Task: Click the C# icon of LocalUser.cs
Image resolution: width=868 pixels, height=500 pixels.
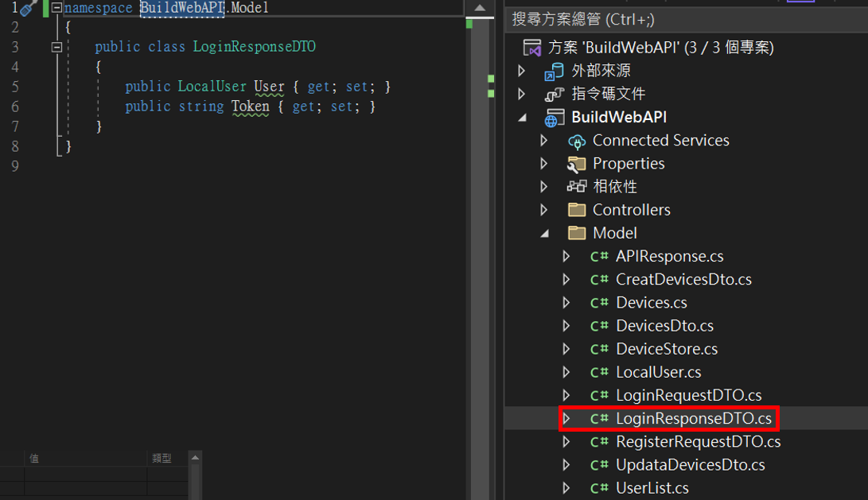Action: click(x=600, y=373)
